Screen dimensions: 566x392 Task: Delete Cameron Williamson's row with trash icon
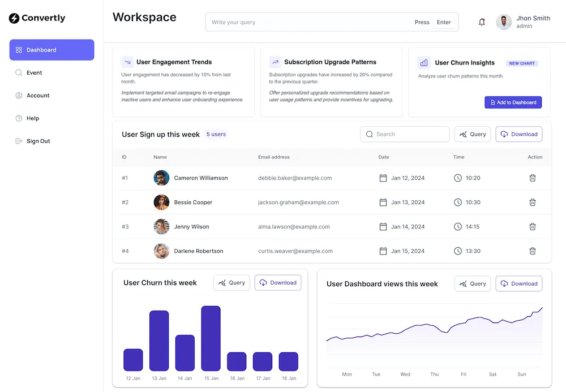[532, 178]
